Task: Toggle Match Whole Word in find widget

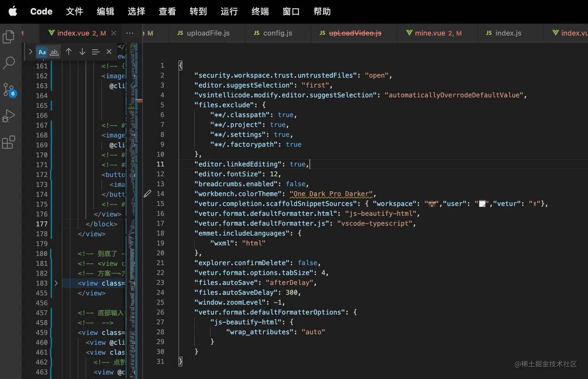Action: tap(54, 52)
